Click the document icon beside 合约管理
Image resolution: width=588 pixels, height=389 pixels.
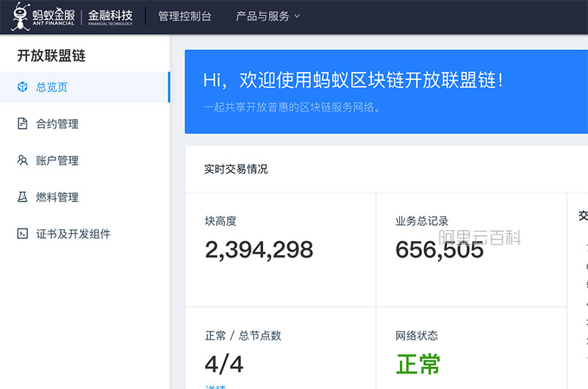coord(23,124)
